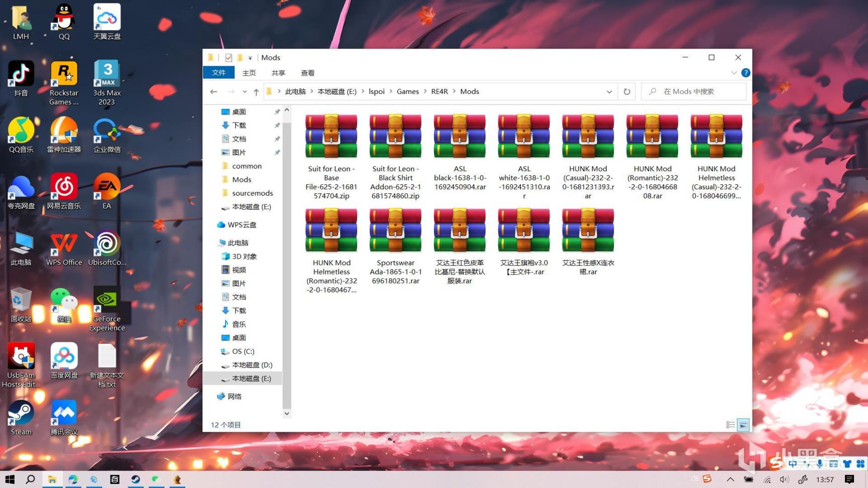Launch 3ds Max 2023 shortcut
Screen dimensions: 868x488
pyautogui.click(x=106, y=83)
